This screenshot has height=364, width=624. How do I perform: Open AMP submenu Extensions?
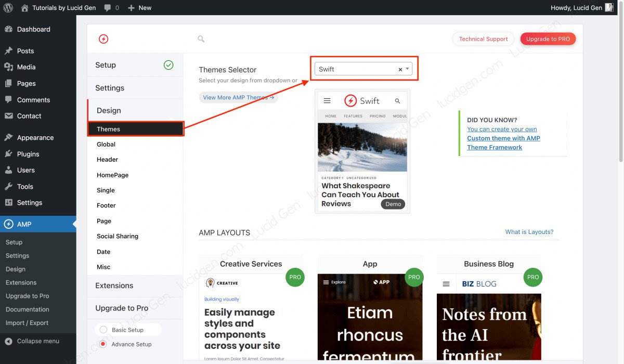[x=21, y=282]
